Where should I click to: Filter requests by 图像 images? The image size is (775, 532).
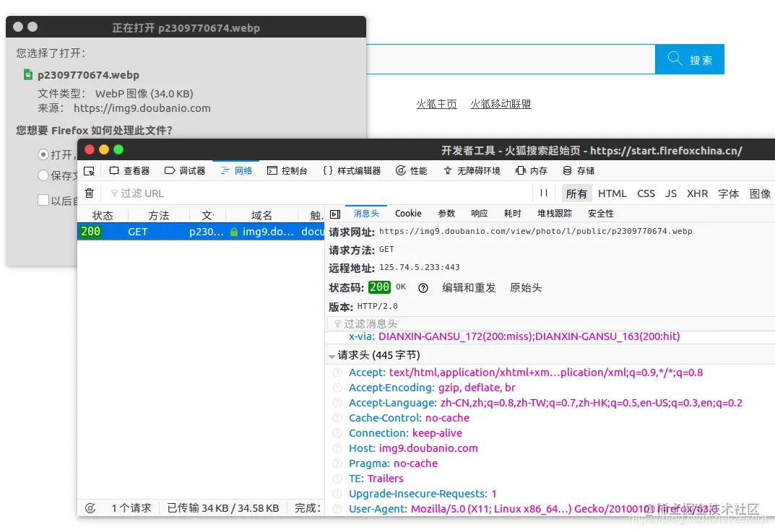coord(760,193)
